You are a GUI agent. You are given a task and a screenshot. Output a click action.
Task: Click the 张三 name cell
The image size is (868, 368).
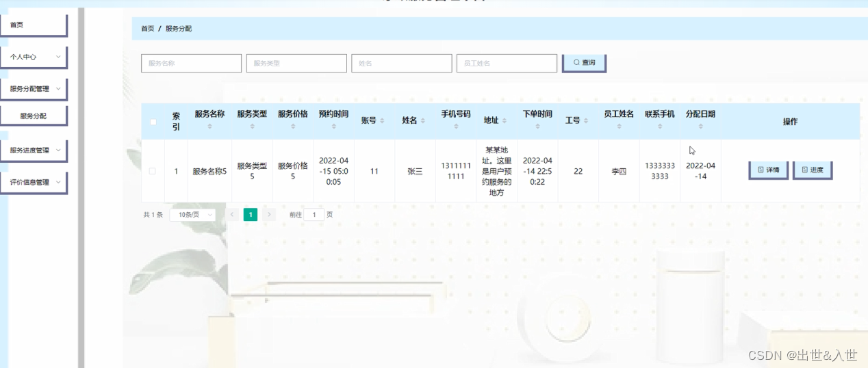(415, 172)
